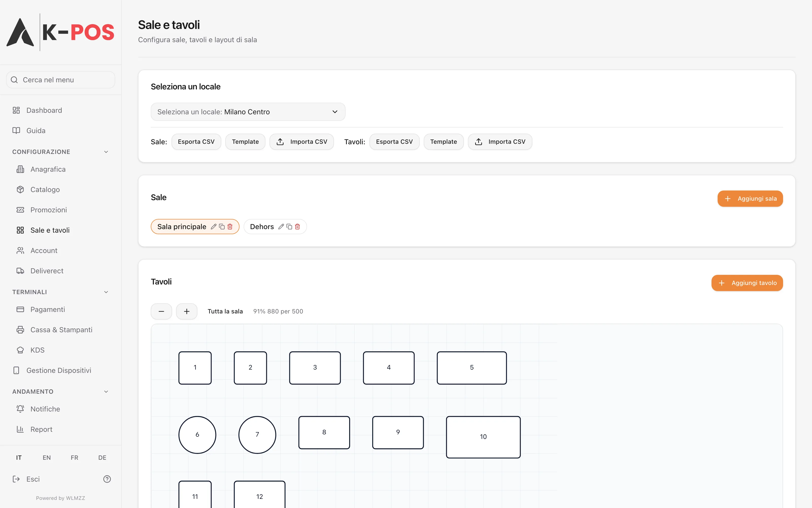Viewport: 812px width, 508px height.
Task: Go to Pagamenti under Terminali
Action: point(60,309)
